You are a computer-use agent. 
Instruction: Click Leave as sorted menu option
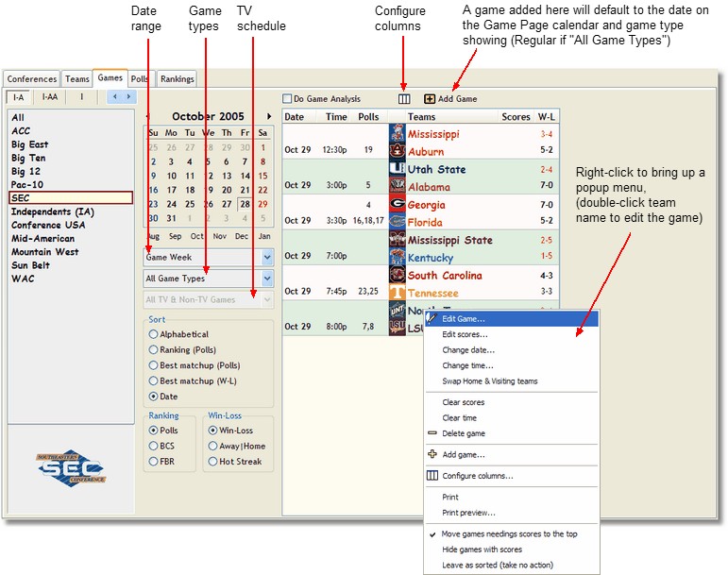tap(512, 565)
